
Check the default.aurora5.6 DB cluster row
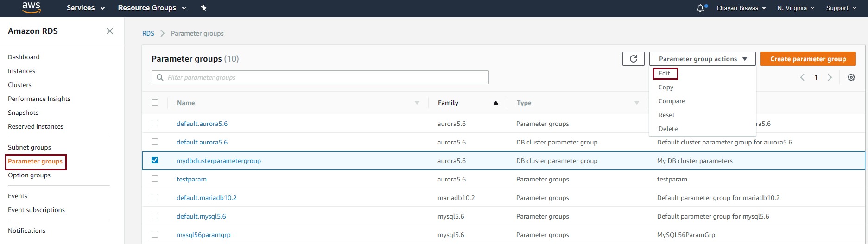[x=155, y=142]
